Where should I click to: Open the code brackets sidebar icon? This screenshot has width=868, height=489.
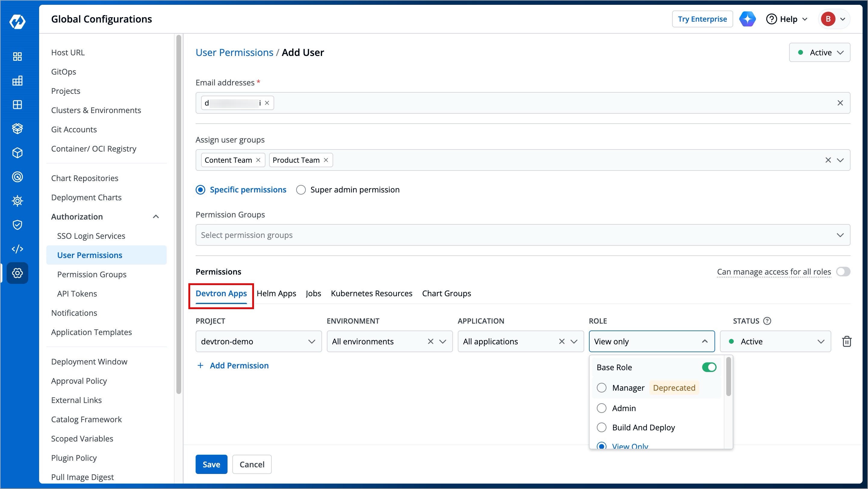pyautogui.click(x=17, y=249)
